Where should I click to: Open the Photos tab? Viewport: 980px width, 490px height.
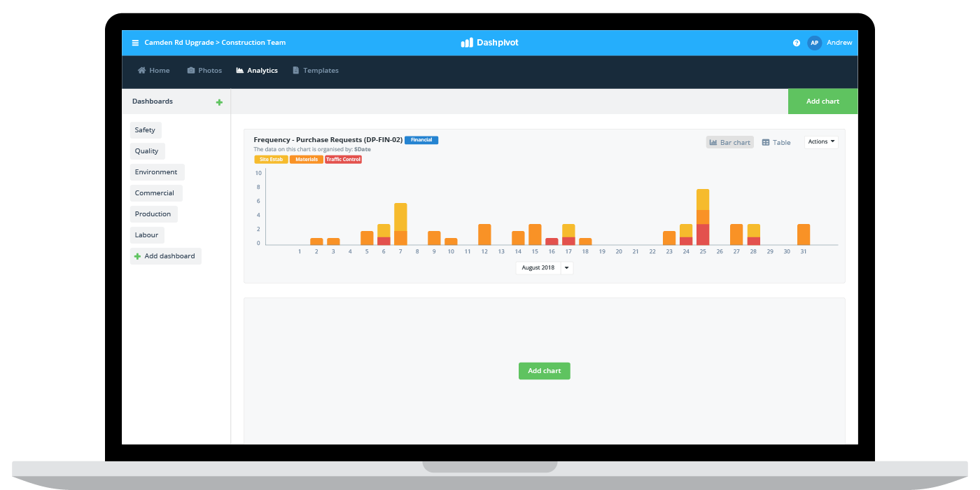point(204,71)
